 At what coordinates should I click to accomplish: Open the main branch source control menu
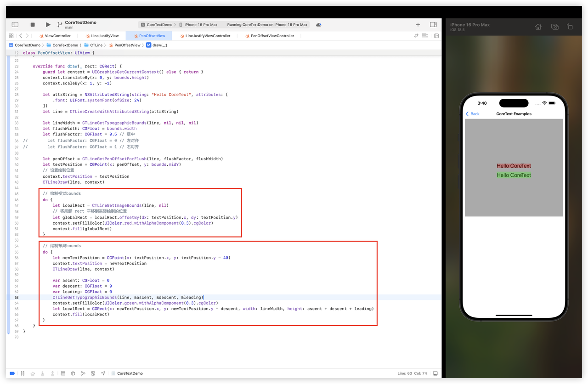(x=69, y=28)
